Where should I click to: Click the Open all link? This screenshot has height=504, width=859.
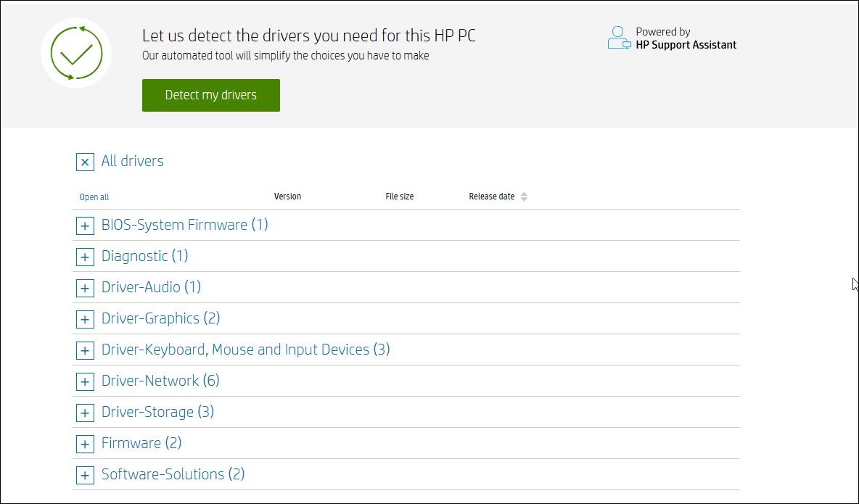[94, 197]
